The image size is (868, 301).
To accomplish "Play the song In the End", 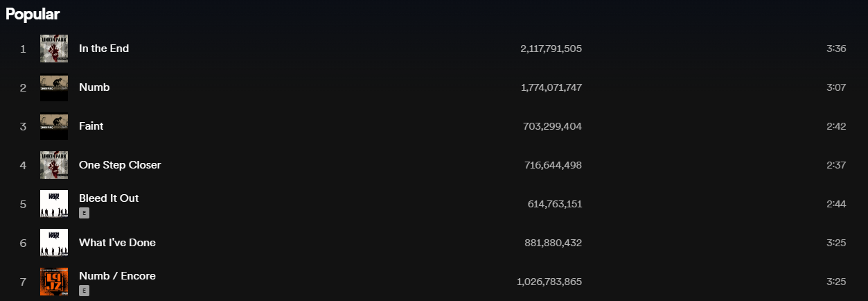I will (x=104, y=49).
